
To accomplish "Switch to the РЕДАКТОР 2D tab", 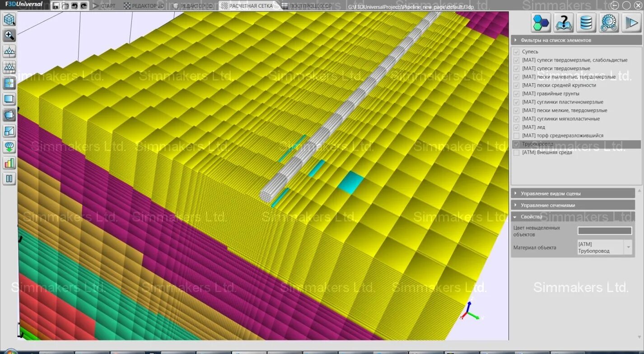I will click(x=144, y=6).
